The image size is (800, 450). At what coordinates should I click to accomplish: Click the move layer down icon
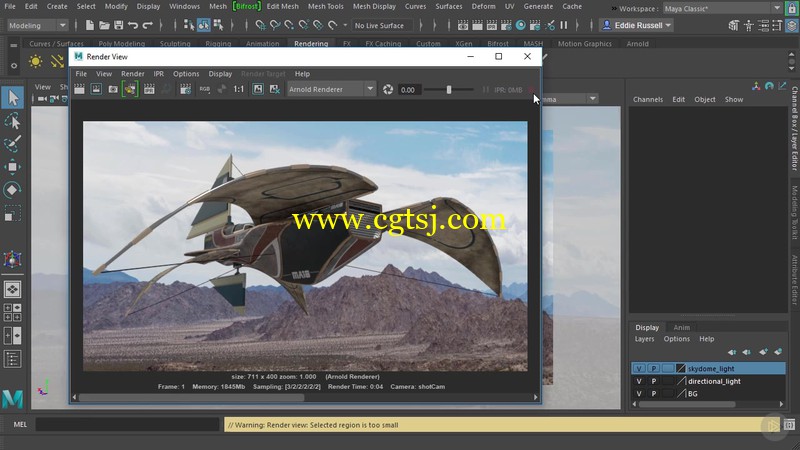pos(747,352)
